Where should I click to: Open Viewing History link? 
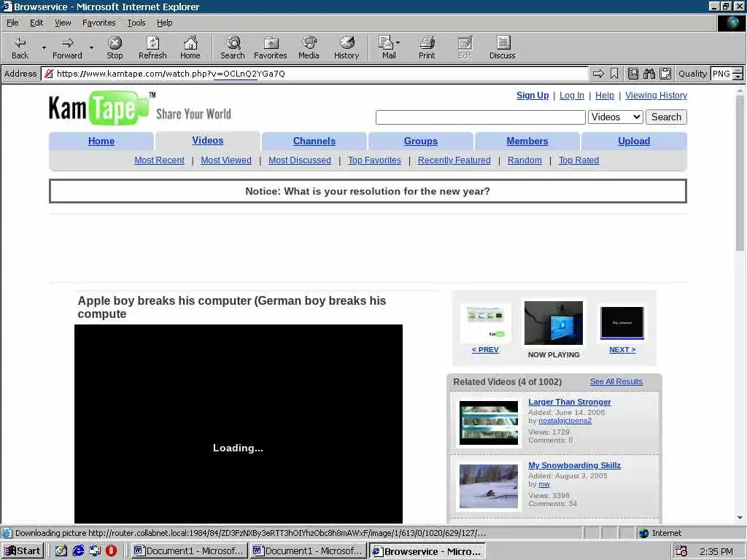[x=656, y=96]
